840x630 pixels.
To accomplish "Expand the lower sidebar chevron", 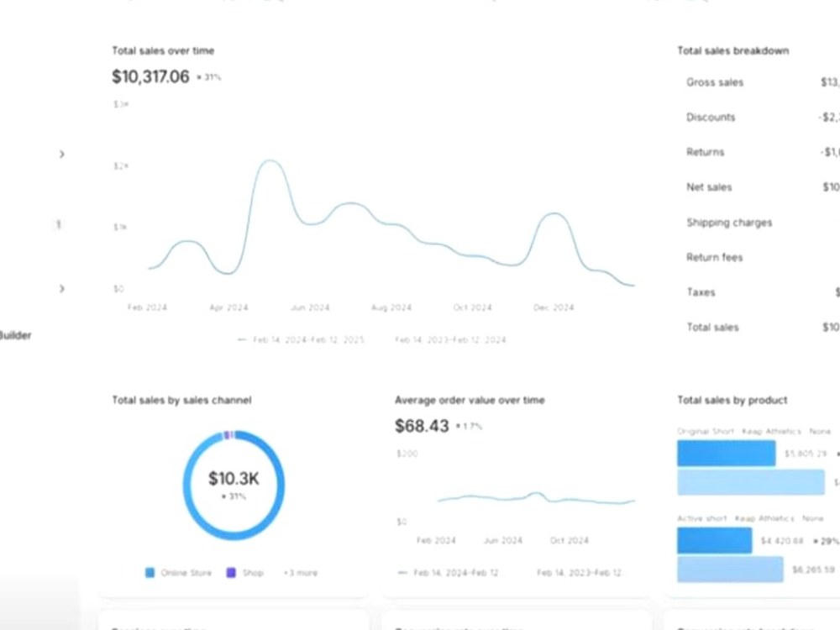I will click(x=61, y=289).
